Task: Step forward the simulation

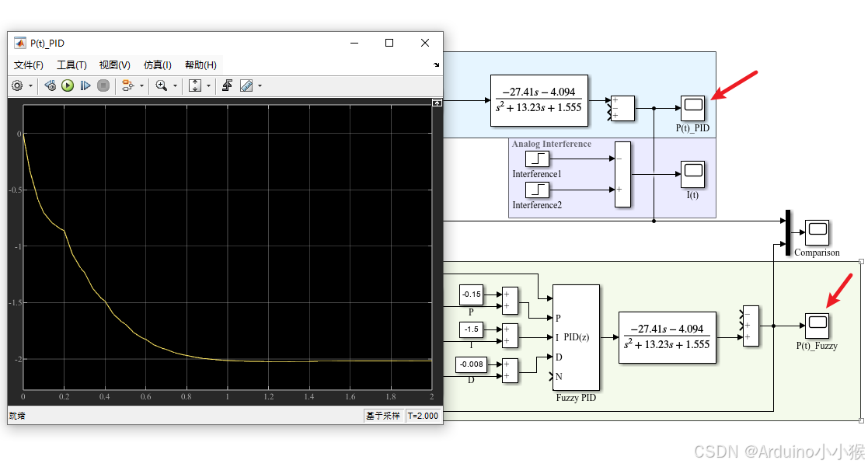Action: 85,85
